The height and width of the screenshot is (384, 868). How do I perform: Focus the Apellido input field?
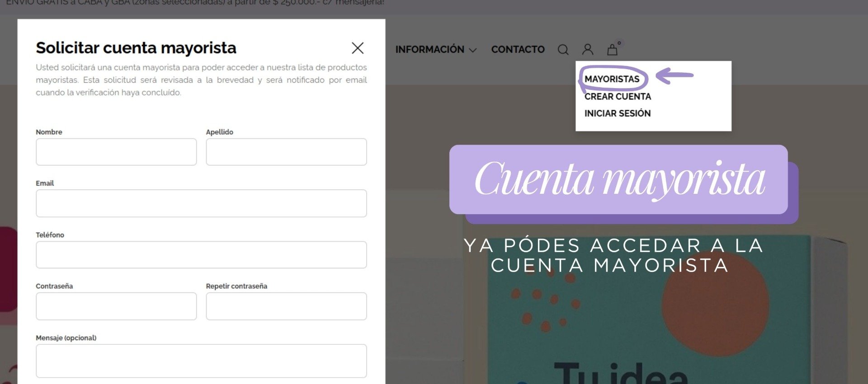point(286,152)
